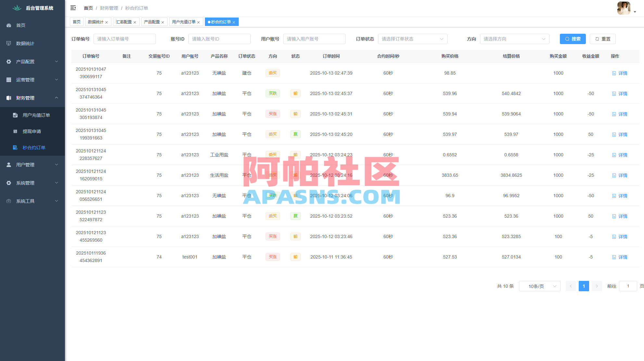Viewport: 644px width, 361px height.
Task: Click 财务管理 in the breadcrumb
Action: pos(108,8)
